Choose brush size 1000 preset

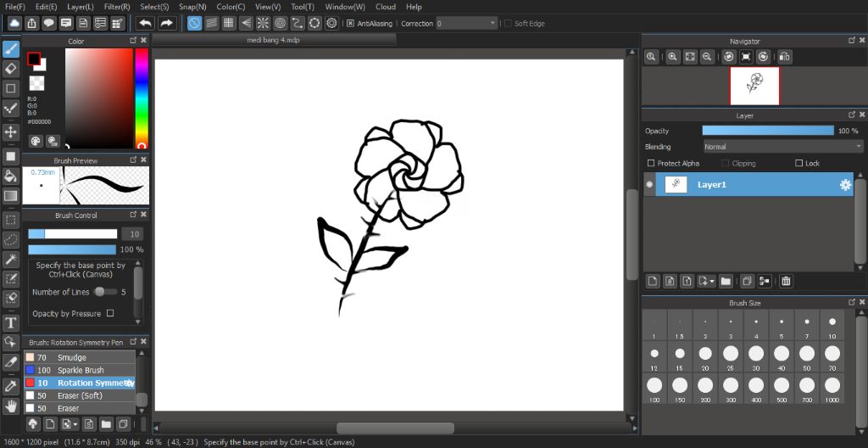click(832, 388)
